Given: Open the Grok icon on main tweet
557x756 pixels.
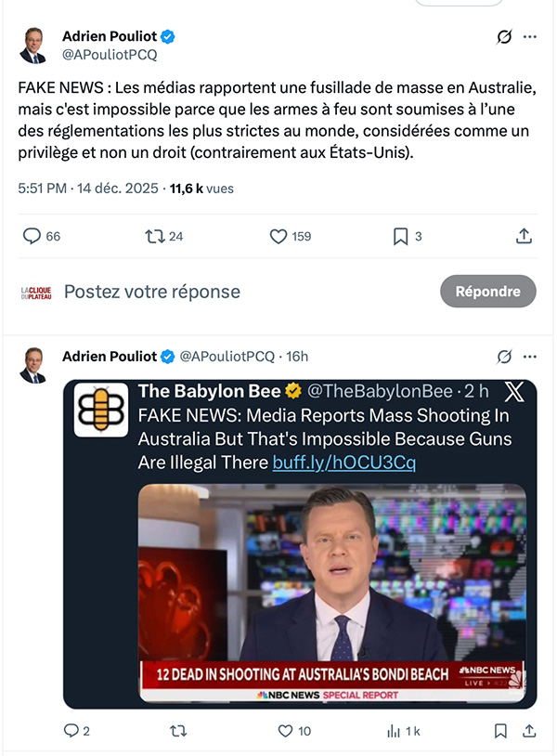Looking at the screenshot, I should tap(505, 37).
